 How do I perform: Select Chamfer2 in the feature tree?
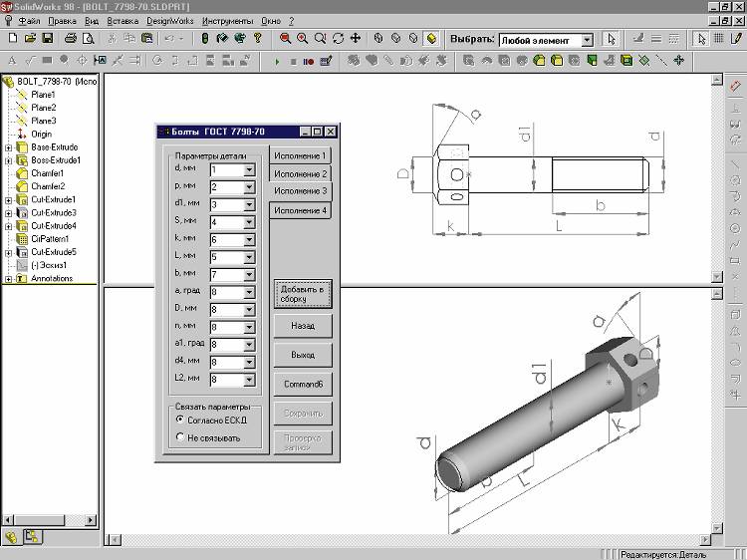(48, 186)
